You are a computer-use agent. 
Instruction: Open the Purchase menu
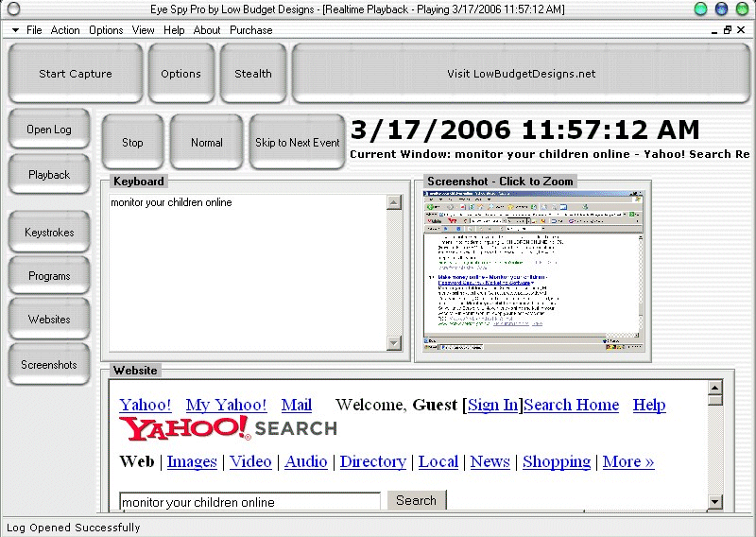[251, 30]
